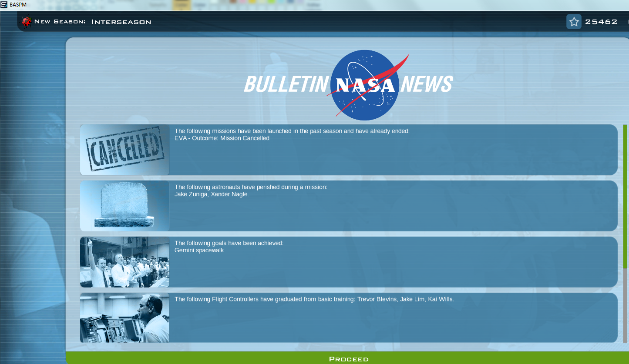The height and width of the screenshot is (364, 629).
Task: Click the cheering mission control photo
Action: (x=124, y=262)
